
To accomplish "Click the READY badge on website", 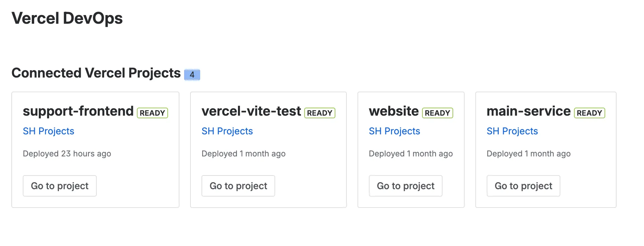I will tap(437, 113).
